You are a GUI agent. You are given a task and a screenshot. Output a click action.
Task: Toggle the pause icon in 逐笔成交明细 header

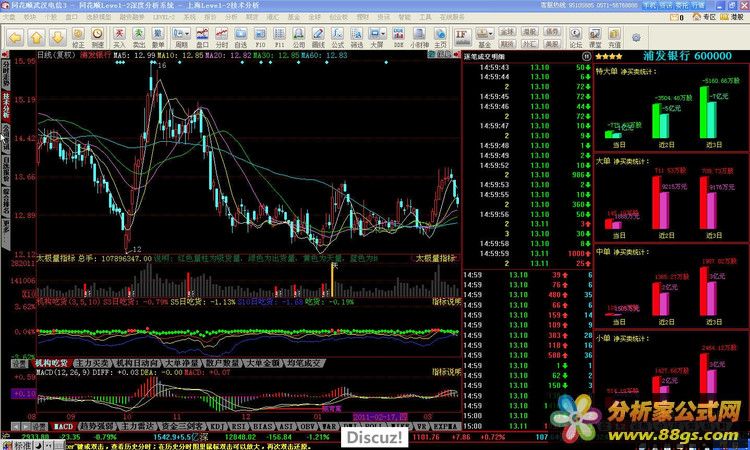pos(586,56)
